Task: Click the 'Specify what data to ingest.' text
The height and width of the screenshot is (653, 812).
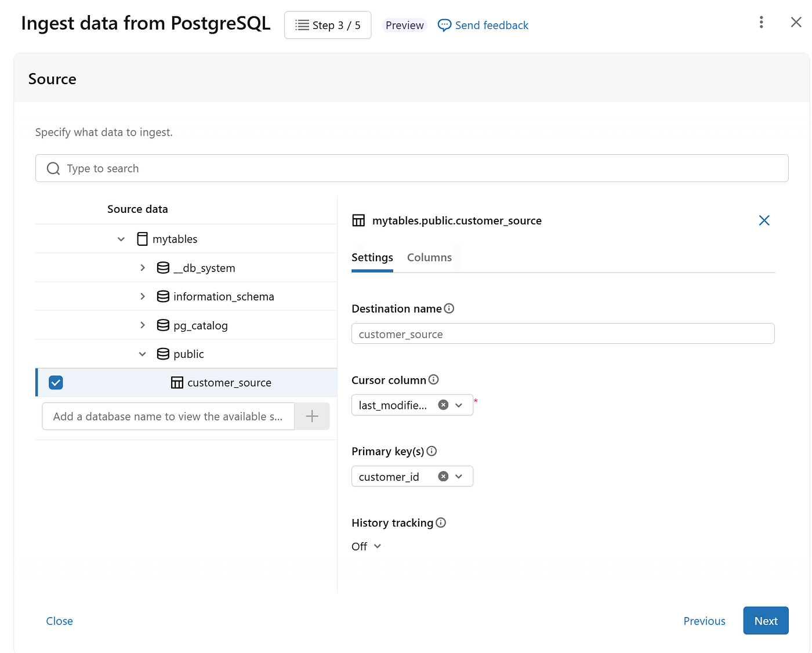Action: [x=104, y=132]
